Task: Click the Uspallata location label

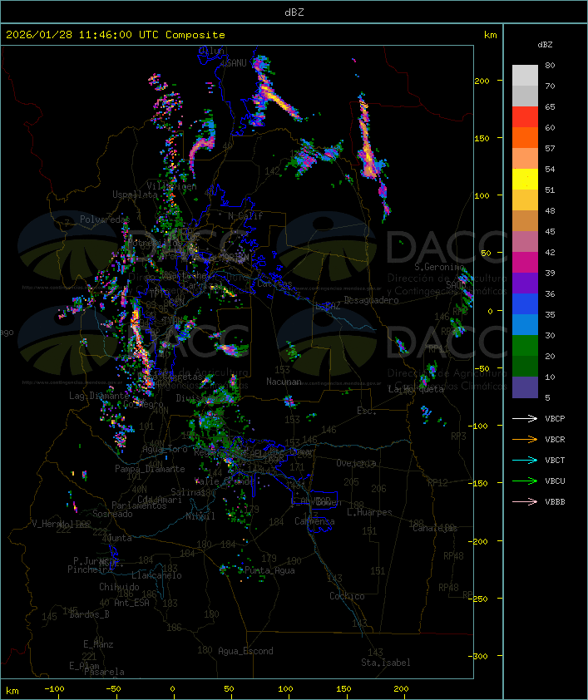Action: click(x=135, y=195)
